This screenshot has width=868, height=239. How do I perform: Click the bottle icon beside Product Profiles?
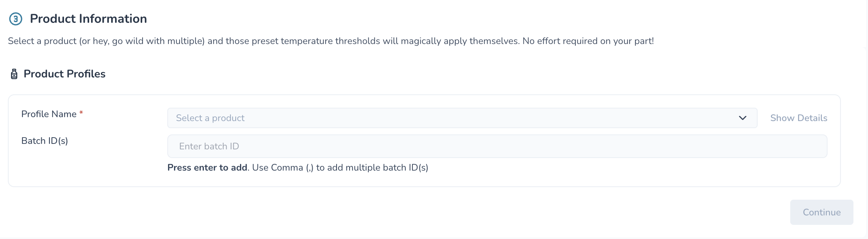click(14, 74)
